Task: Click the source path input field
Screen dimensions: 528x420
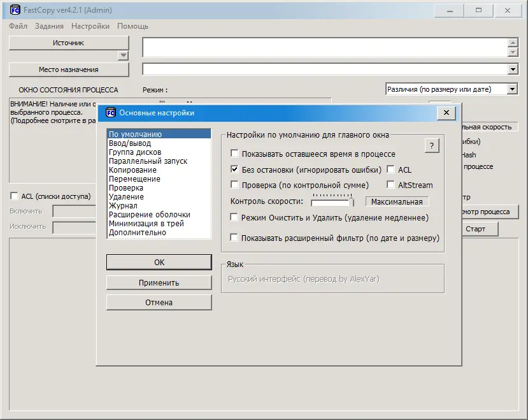Action: click(325, 48)
